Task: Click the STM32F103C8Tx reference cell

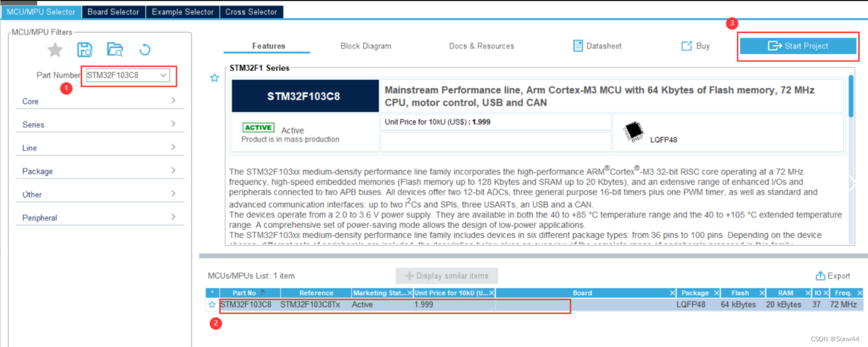Action: pyautogui.click(x=310, y=305)
